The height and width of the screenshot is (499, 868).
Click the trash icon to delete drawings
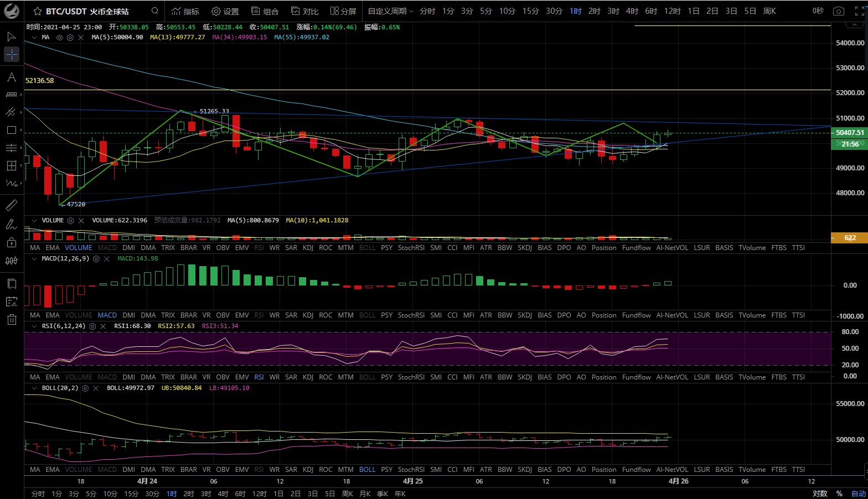click(12, 319)
